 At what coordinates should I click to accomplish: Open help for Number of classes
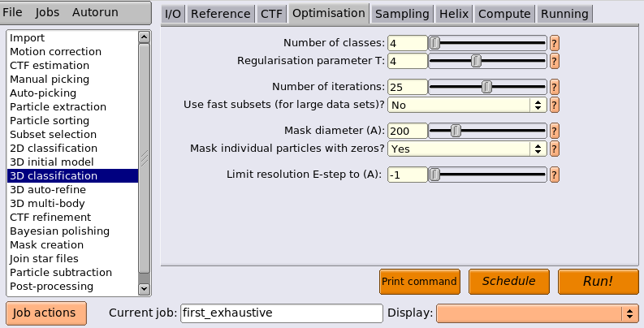click(x=555, y=43)
